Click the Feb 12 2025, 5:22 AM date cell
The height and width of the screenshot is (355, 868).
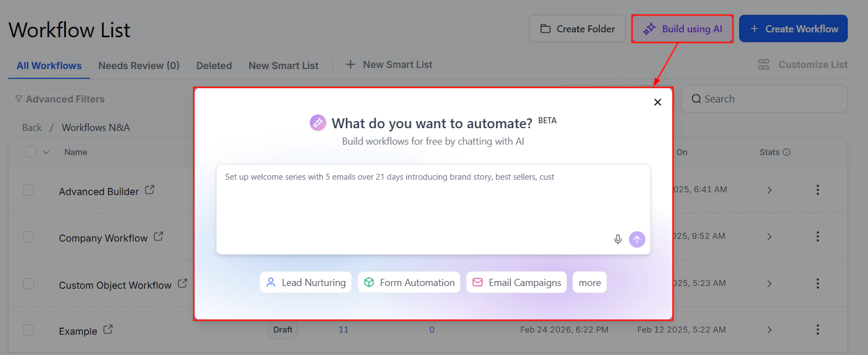tap(682, 330)
